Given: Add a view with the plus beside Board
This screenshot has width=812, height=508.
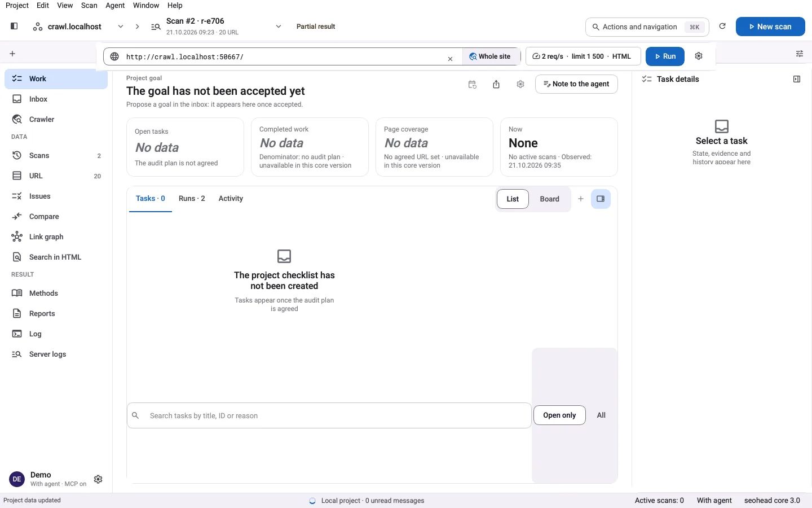Looking at the screenshot, I should click(581, 199).
